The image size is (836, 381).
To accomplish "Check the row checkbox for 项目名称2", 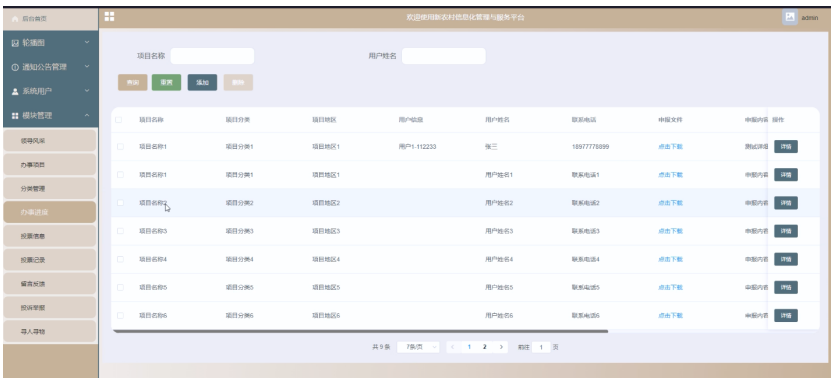I will click(120, 203).
